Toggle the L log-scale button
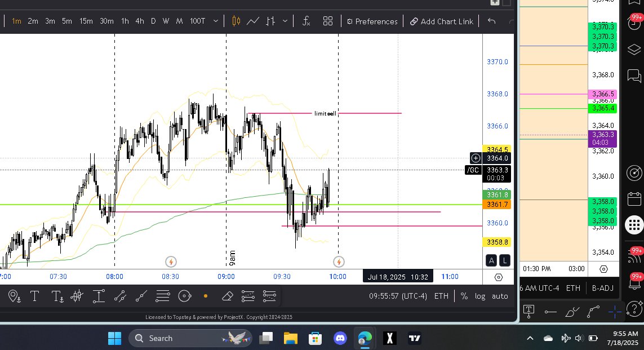This screenshot has width=644, height=350. click(505, 260)
